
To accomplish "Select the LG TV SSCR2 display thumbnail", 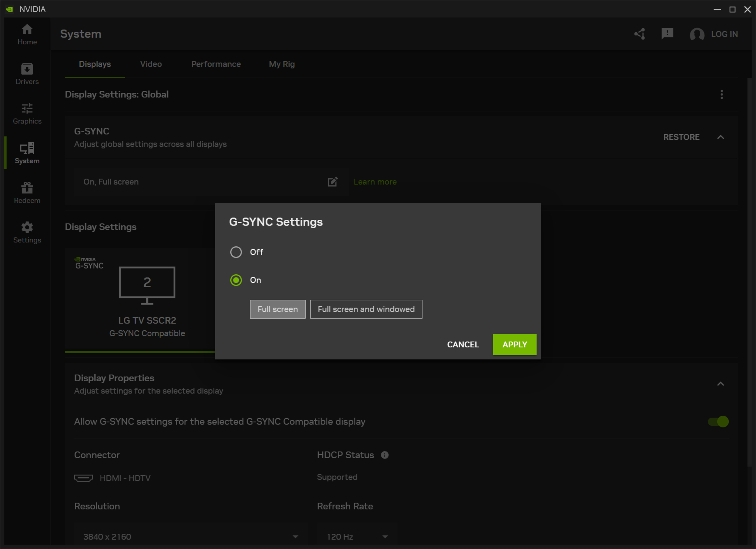I will tap(147, 285).
